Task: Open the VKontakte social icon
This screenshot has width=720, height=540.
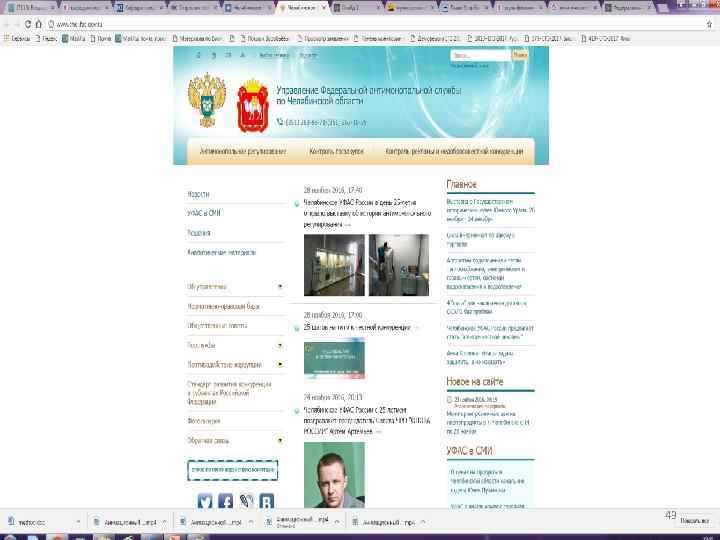Action: [267, 501]
